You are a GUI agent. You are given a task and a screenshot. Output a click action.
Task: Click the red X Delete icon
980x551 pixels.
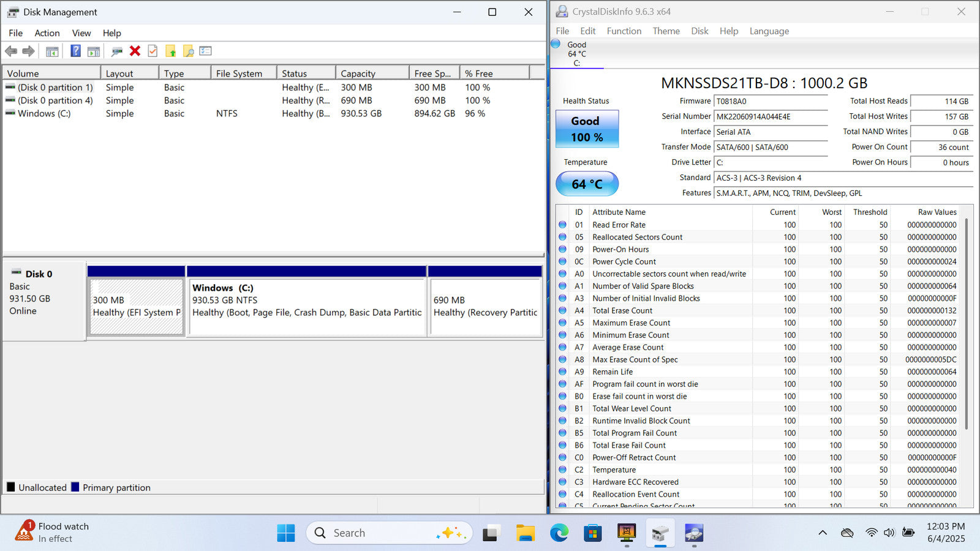click(135, 51)
